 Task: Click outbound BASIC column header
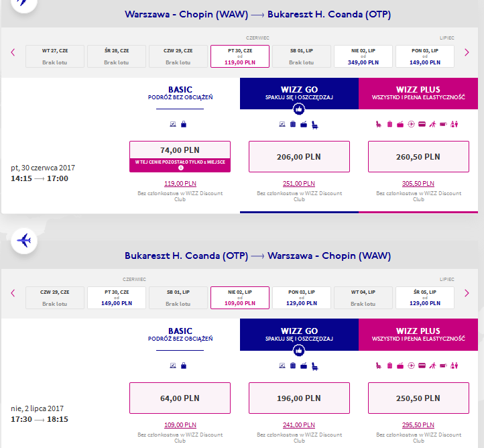(180, 93)
